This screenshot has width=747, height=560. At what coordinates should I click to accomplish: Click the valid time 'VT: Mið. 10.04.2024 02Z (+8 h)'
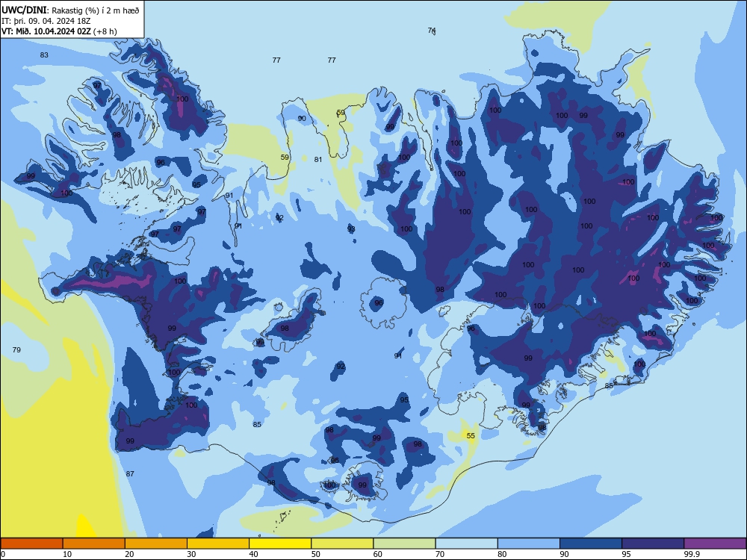59,31
